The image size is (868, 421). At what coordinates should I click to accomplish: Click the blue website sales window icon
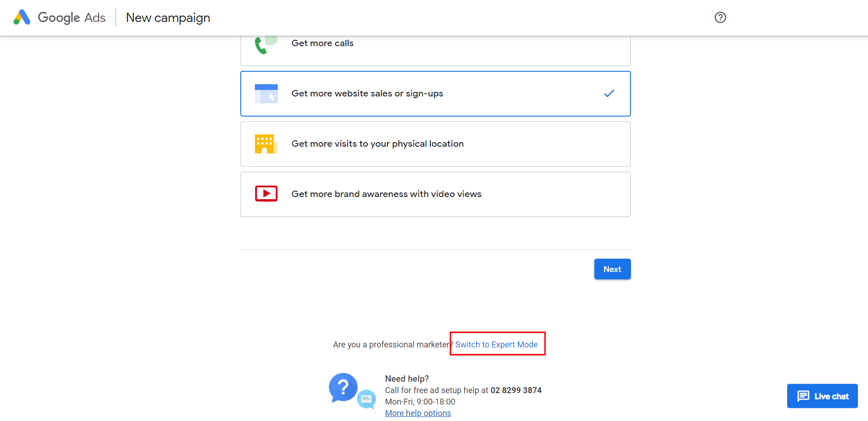pyautogui.click(x=266, y=94)
